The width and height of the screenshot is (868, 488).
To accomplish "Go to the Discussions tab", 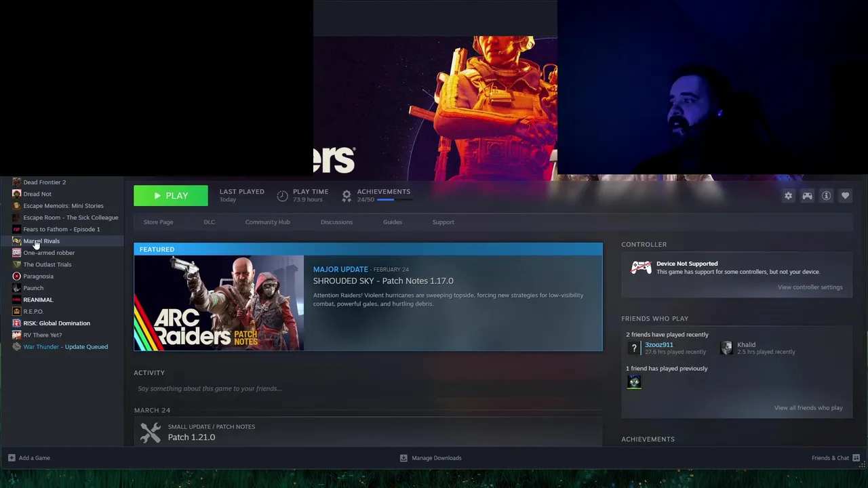I will 336,222.
